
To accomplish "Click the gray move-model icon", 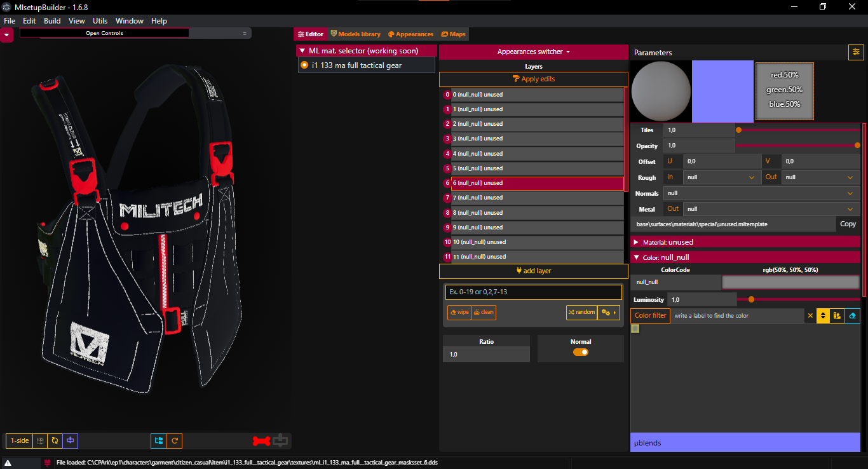I will (280, 440).
